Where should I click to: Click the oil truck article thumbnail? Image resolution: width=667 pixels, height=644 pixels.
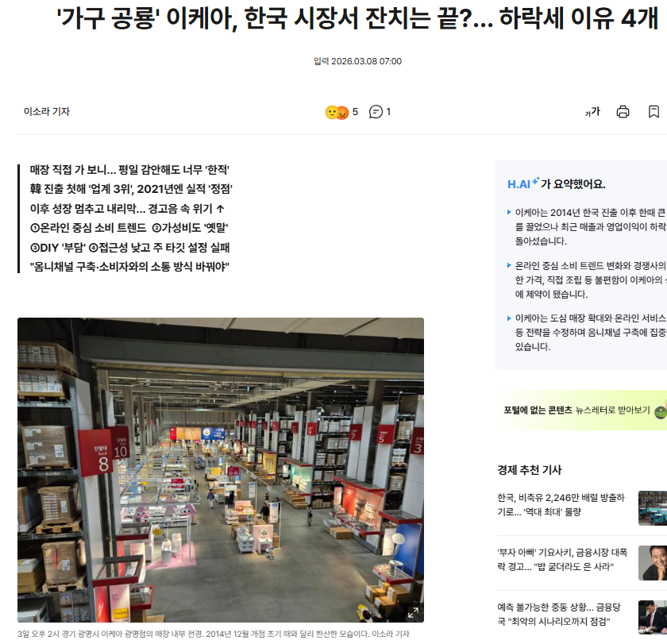coord(653,508)
